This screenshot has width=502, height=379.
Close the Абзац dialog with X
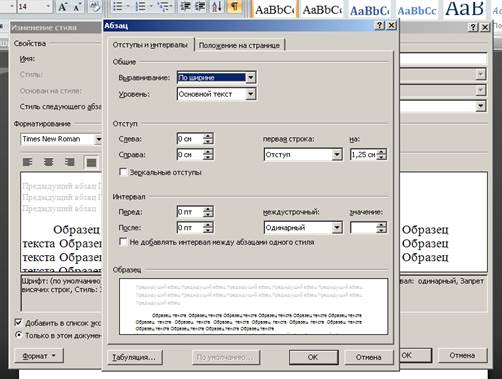pyautogui.click(x=392, y=25)
